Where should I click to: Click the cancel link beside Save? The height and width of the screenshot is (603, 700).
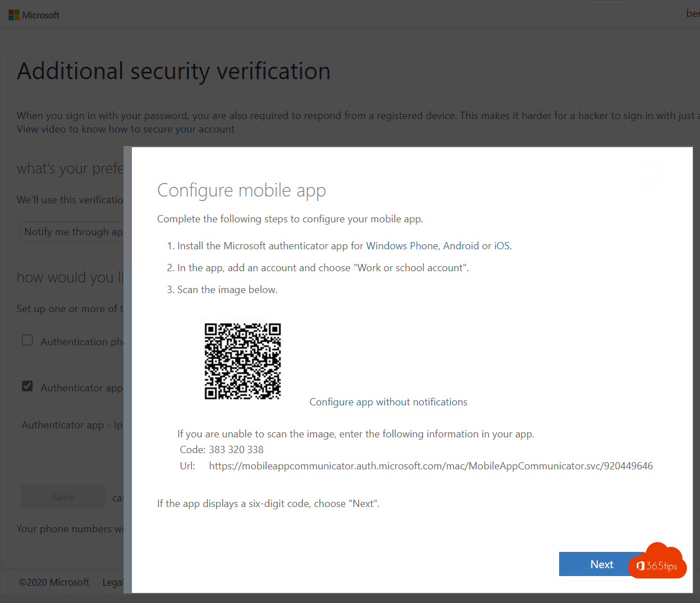tap(118, 498)
